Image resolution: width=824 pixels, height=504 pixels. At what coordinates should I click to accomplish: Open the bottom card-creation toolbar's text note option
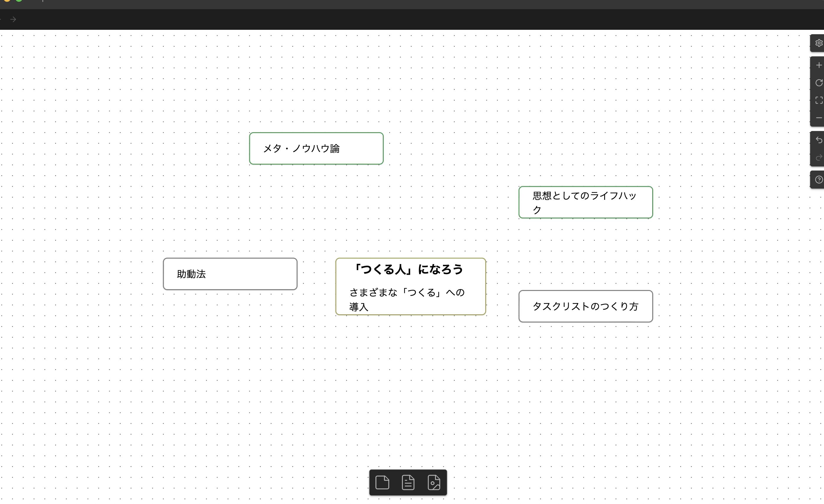tap(408, 482)
